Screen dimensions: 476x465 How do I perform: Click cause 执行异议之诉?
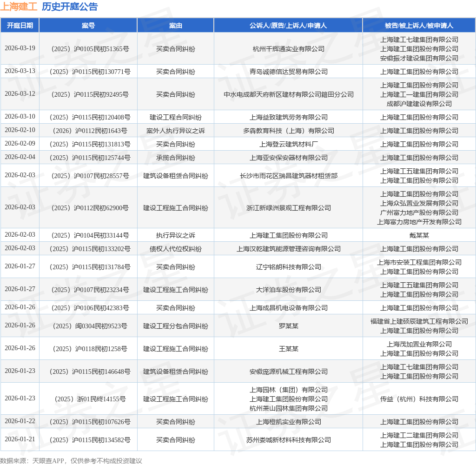175,235
